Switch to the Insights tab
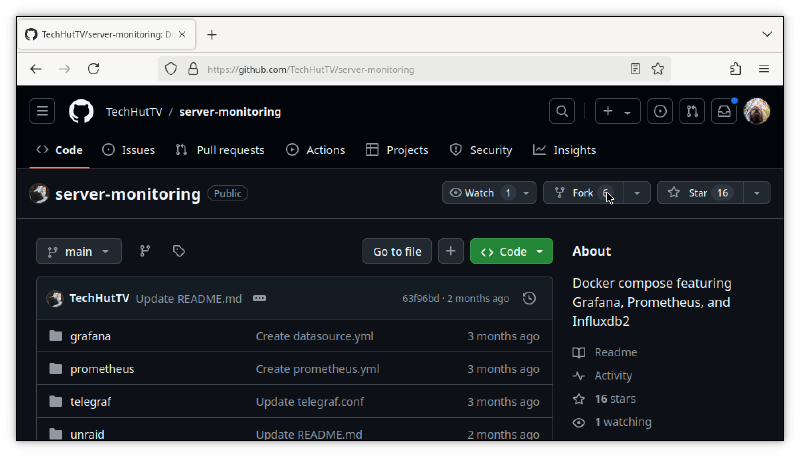Screen dimensions: 800x457 click(x=564, y=150)
